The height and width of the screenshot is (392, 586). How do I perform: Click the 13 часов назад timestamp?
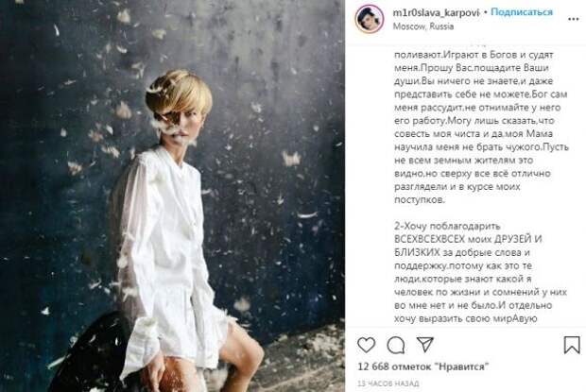388,383
